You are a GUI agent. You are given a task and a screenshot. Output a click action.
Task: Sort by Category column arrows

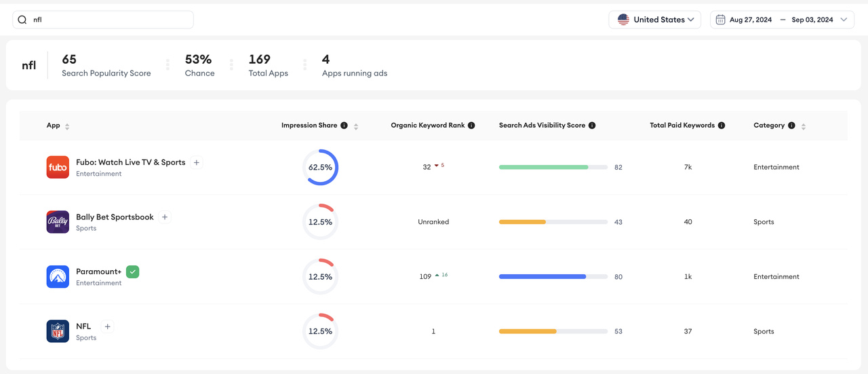tap(804, 126)
